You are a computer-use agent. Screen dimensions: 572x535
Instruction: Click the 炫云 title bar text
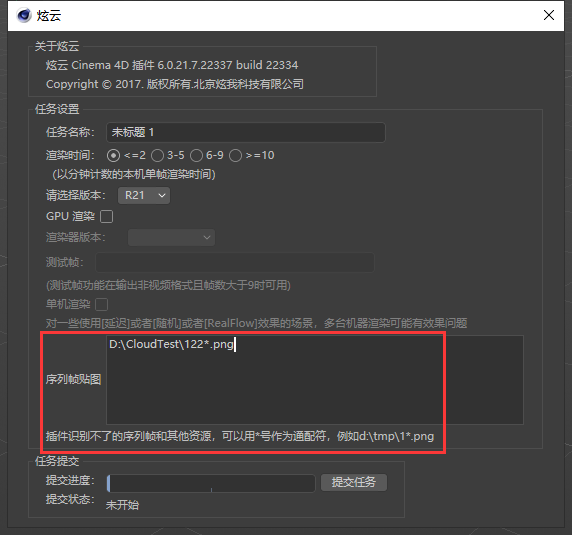click(49, 16)
